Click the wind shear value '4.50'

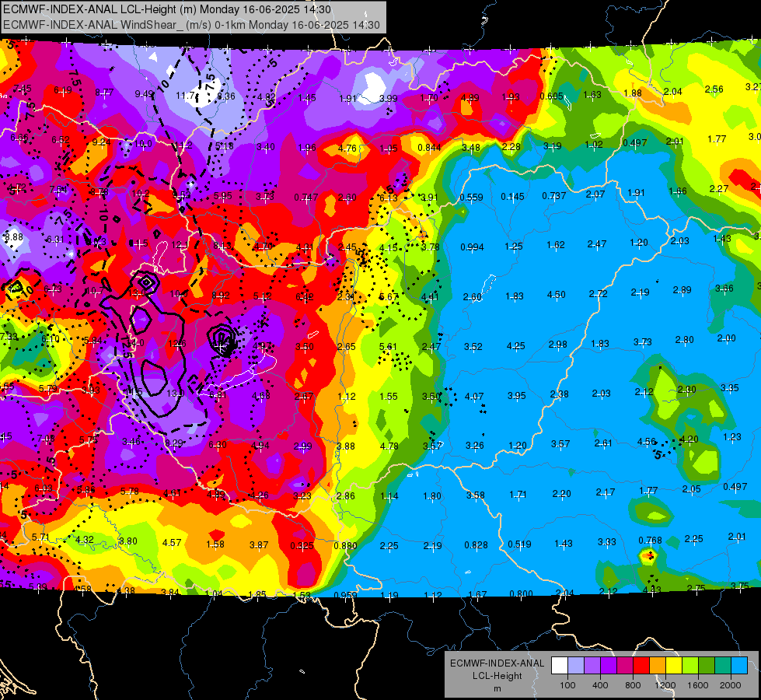pyautogui.click(x=557, y=294)
